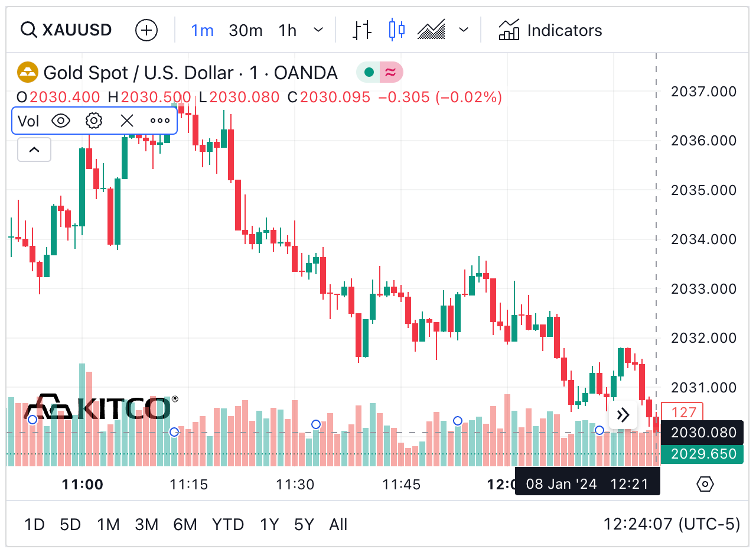
Task: Select the All range
Action: click(x=338, y=524)
